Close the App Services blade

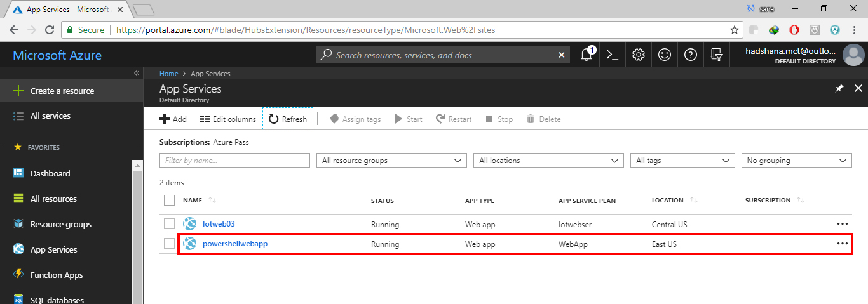(x=858, y=89)
